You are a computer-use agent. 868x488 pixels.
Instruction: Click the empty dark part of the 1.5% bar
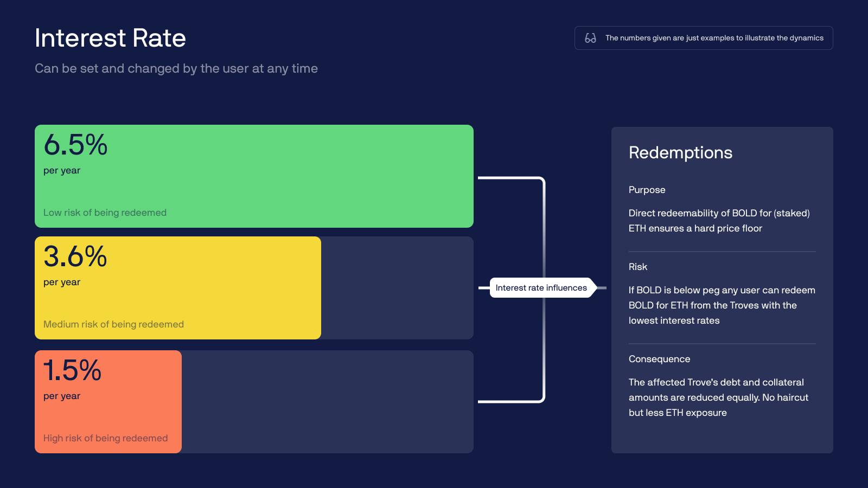click(328, 402)
